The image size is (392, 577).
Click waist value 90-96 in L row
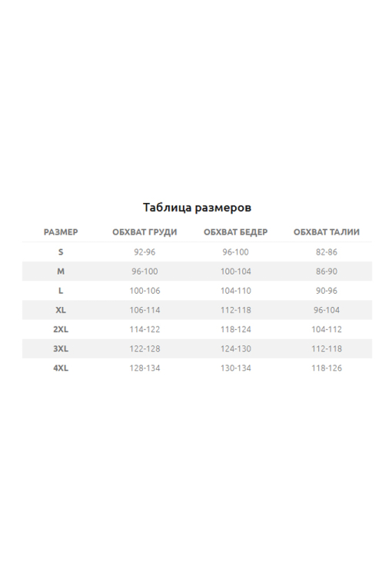(x=327, y=291)
